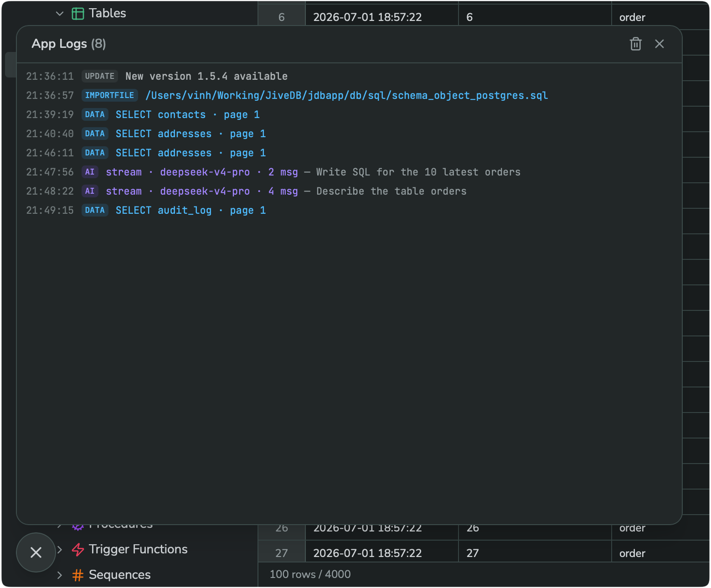The height and width of the screenshot is (588, 711).
Task: Click the 'Write SQL for the 10 latest orders' log
Action: click(418, 172)
